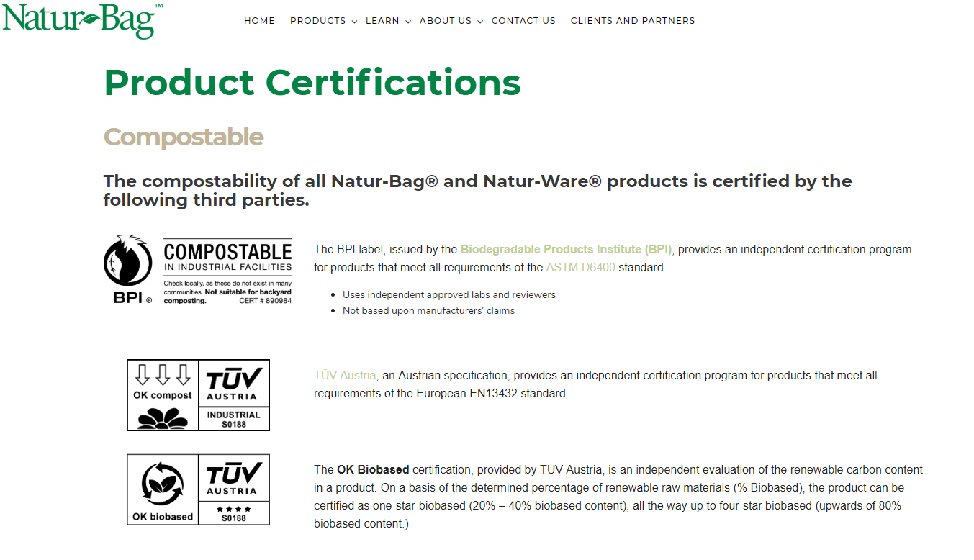The height and width of the screenshot is (560, 974).
Task: Click the TÜV Austria four-star logo
Action: pyautogui.click(x=232, y=489)
